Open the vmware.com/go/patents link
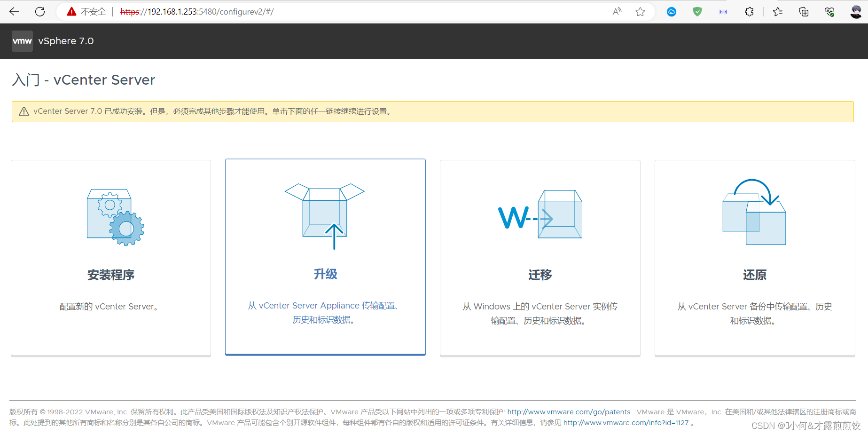 569,412
